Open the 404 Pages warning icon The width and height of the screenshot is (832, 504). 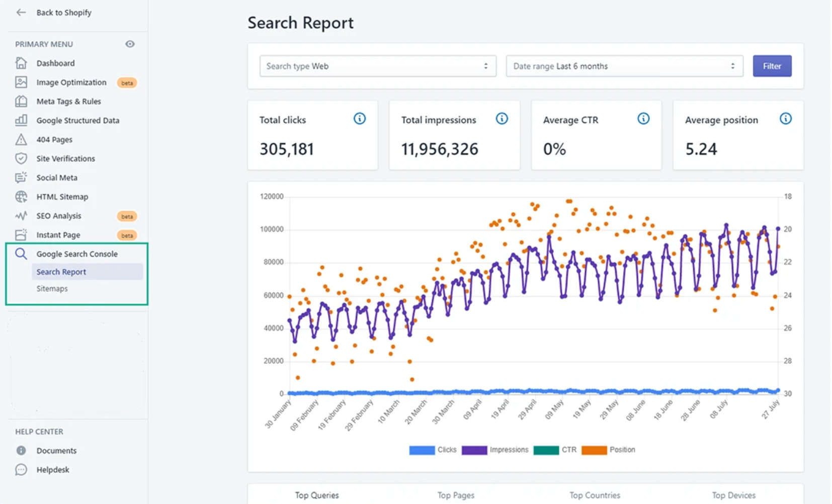tap(21, 140)
